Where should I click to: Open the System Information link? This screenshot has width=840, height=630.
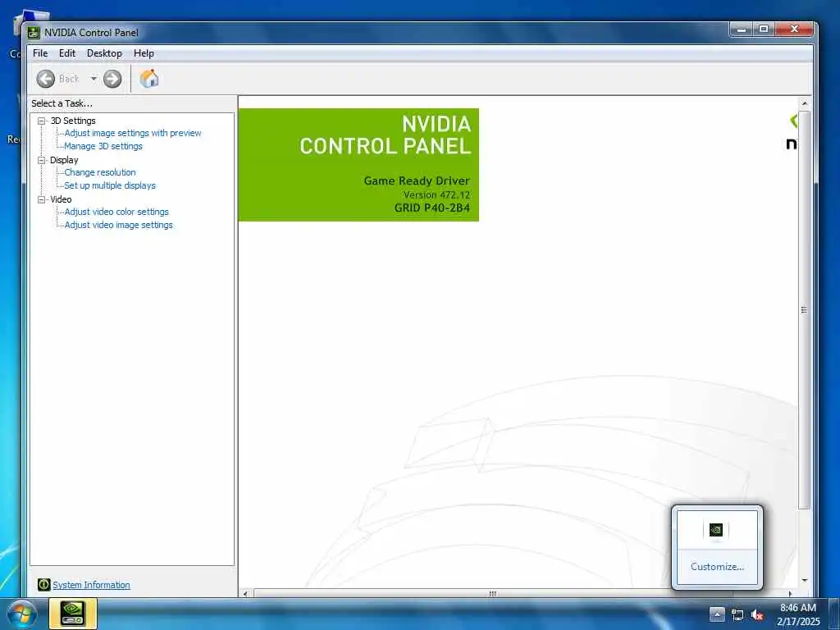point(91,585)
